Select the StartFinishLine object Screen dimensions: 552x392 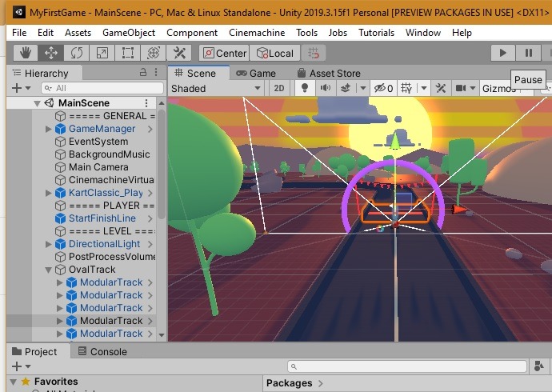tap(102, 218)
